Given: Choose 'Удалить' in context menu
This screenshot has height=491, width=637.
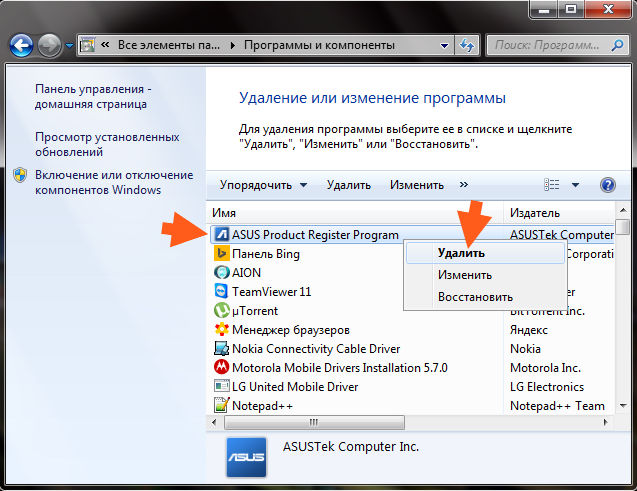Looking at the screenshot, I should pos(485,253).
